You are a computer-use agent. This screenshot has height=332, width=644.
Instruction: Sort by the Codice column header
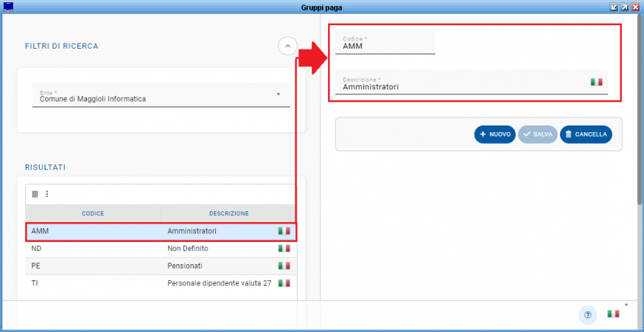point(93,213)
